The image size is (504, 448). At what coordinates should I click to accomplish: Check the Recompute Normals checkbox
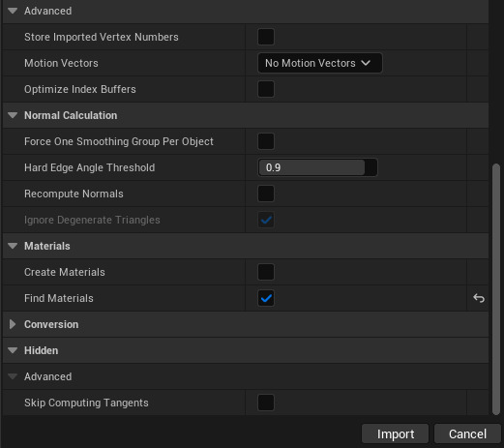point(266,194)
